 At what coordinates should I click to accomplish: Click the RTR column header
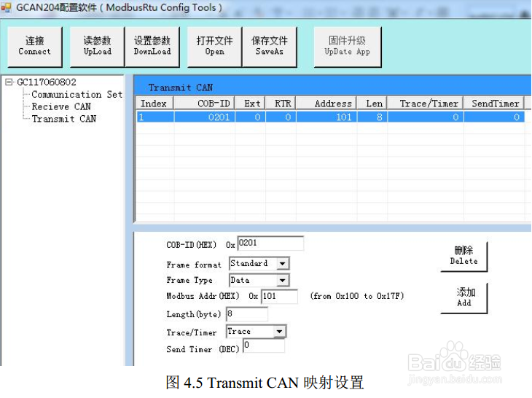click(281, 104)
